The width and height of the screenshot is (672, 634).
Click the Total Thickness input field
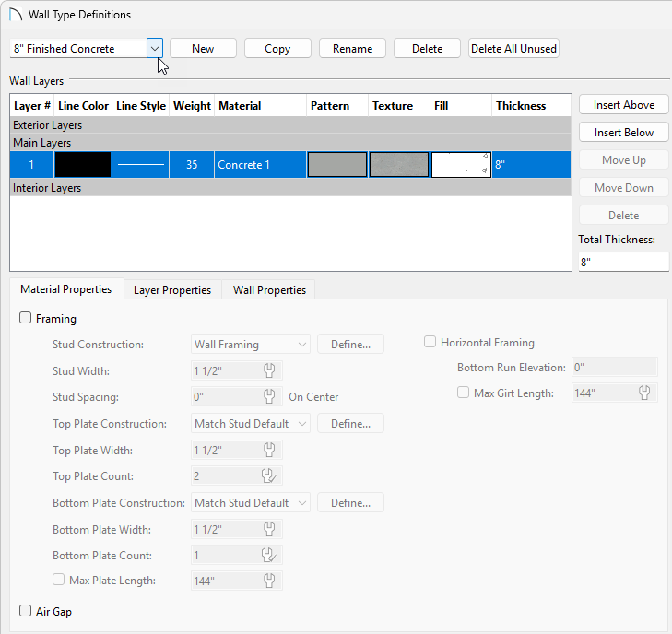(x=623, y=262)
